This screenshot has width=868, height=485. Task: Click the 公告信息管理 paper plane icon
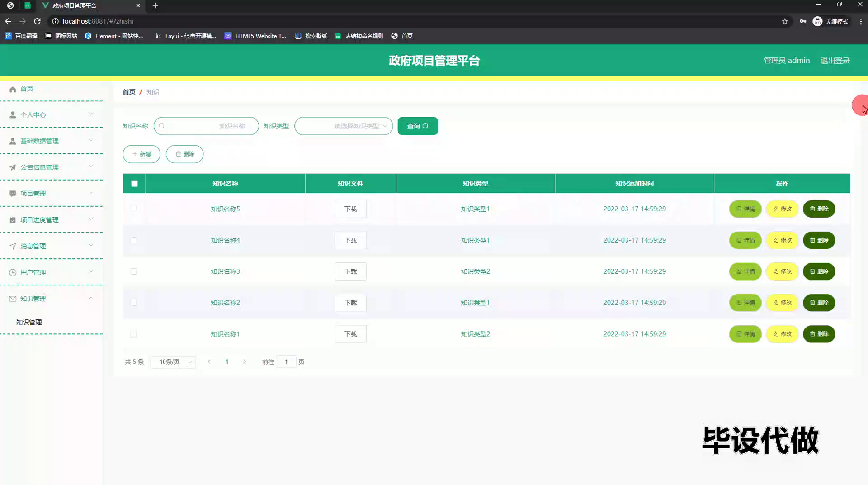(x=13, y=167)
